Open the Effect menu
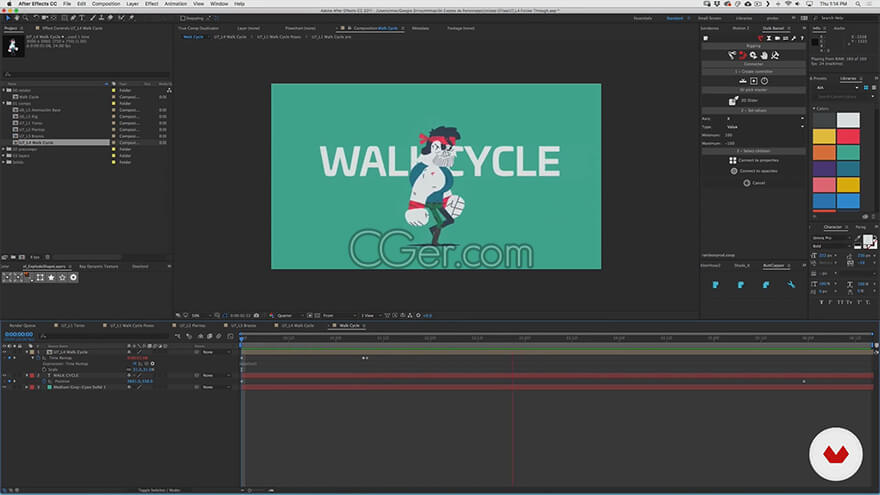 [152, 3]
